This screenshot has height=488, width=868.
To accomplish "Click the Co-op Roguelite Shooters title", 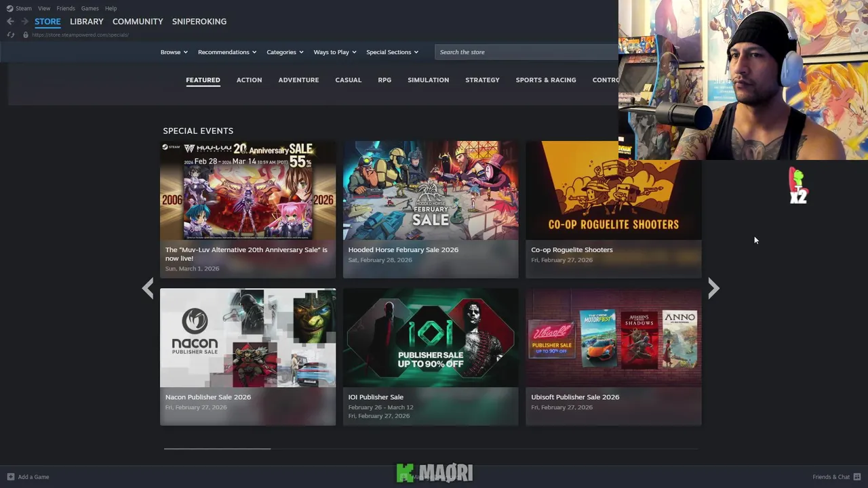I will click(572, 249).
